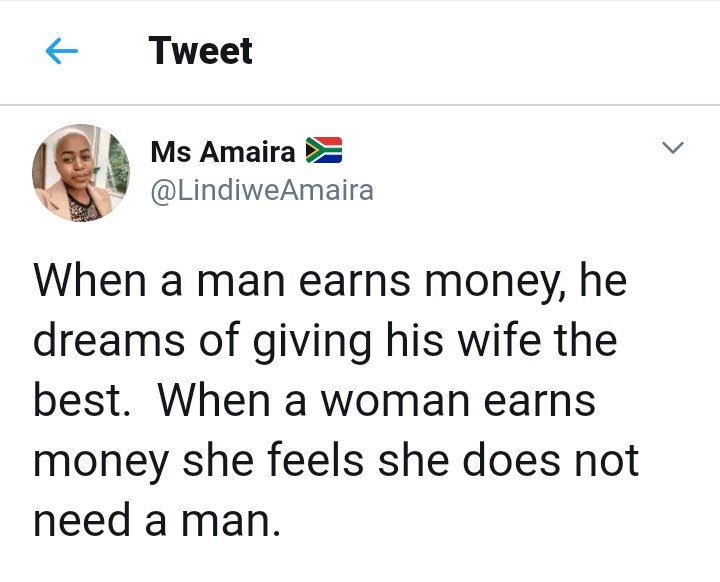This screenshot has width=720, height=582.
Task: Click the South African flag emoji
Action: (x=323, y=151)
